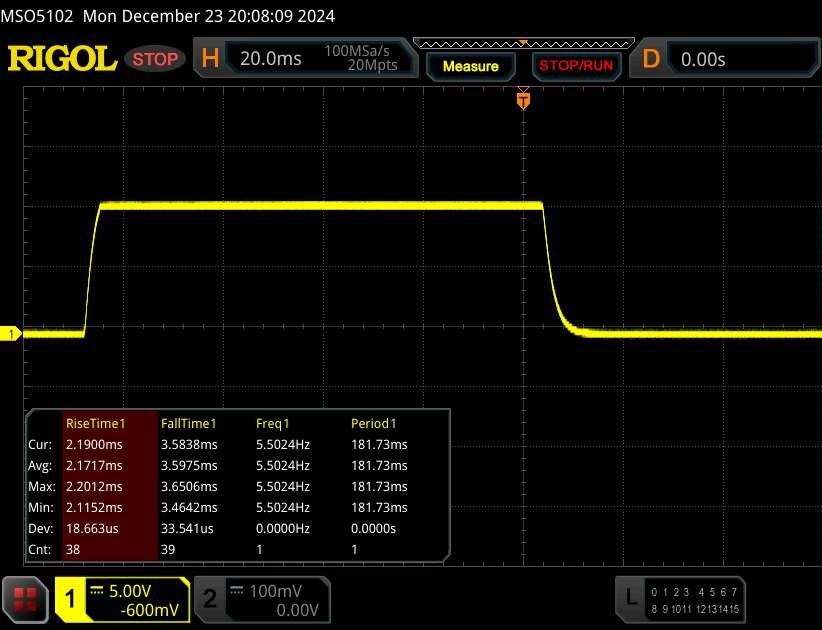Open the function navigation grid icon
Viewport: 822px width, 630px height.
click(x=26, y=598)
